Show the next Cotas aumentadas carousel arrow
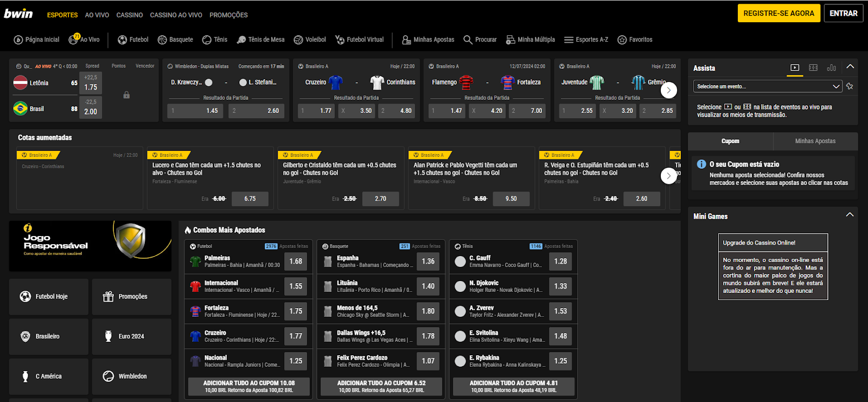 (668, 176)
